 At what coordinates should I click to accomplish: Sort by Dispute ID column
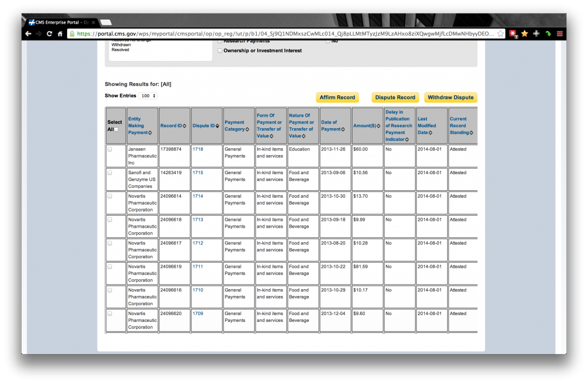(206, 126)
